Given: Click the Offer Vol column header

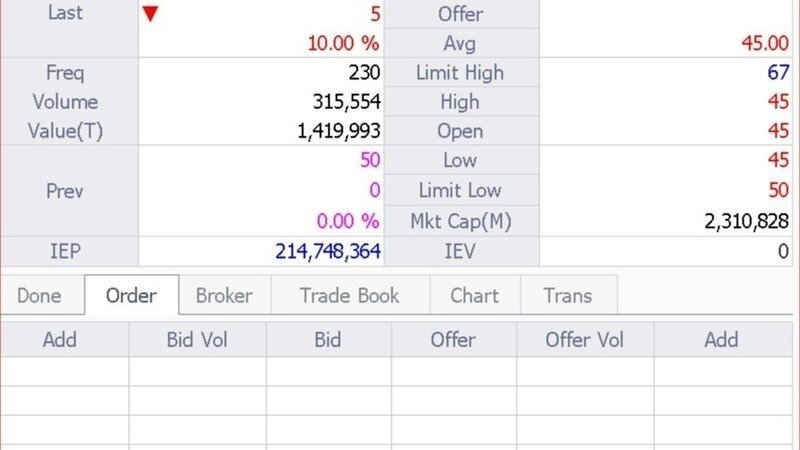Looking at the screenshot, I should (585, 340).
